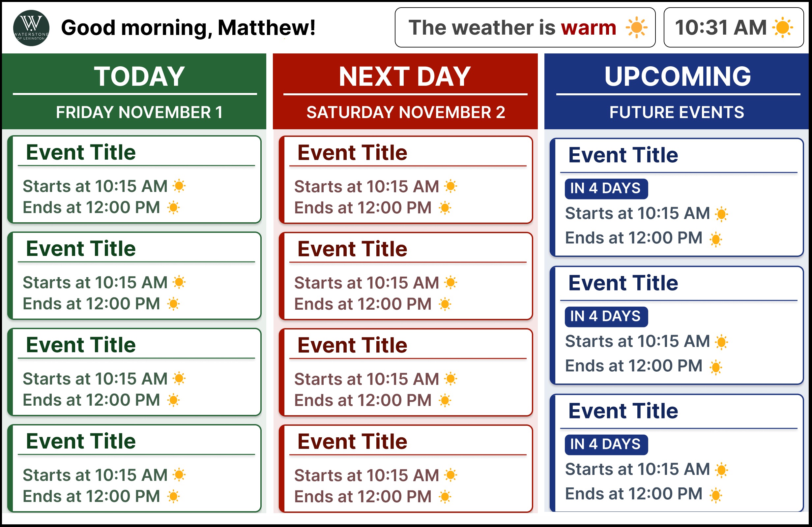This screenshot has width=812, height=527.
Task: Open the second event card under Upcoming
Action: tap(677, 325)
